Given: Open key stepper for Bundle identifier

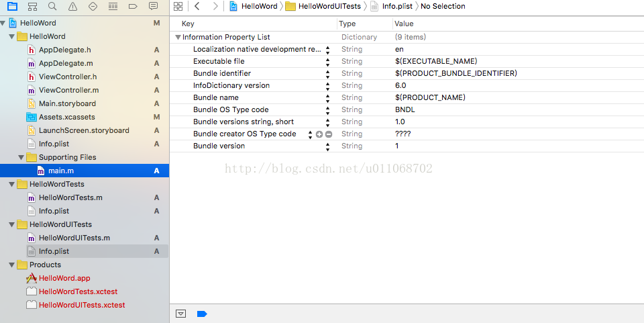Looking at the screenshot, I should click(x=328, y=74).
